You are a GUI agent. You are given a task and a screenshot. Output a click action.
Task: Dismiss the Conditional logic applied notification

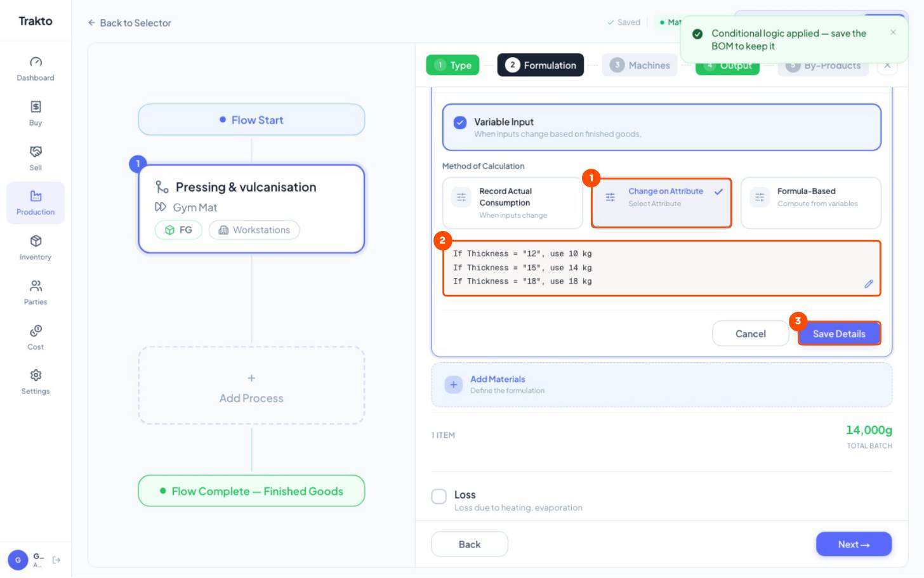coord(893,32)
